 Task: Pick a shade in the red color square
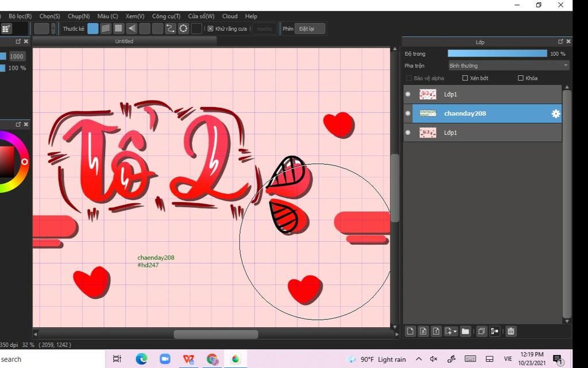tap(7, 161)
